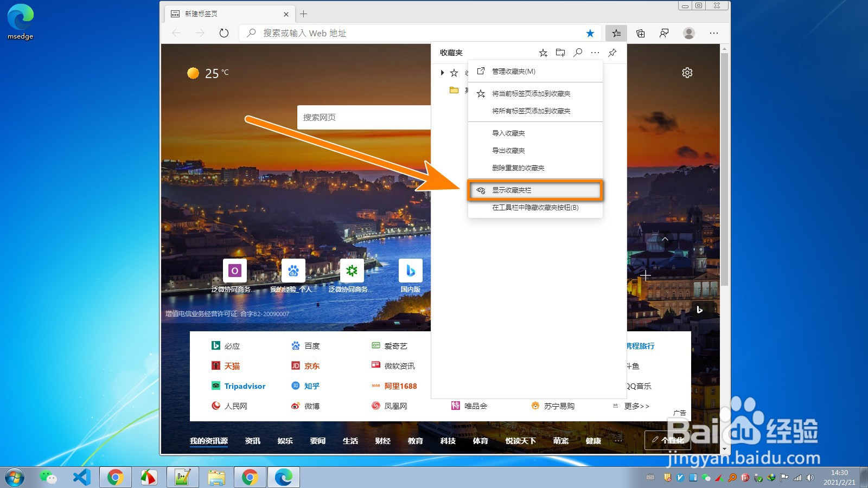This screenshot has width=868, height=488.
Task: Click the add-folder icon in favorites panel
Action: [x=560, y=53]
